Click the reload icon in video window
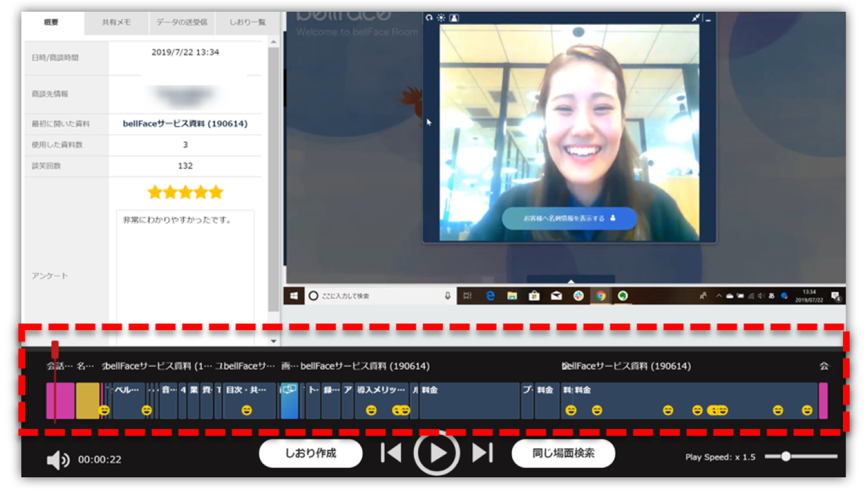This screenshot has width=868, height=489. pos(429,18)
